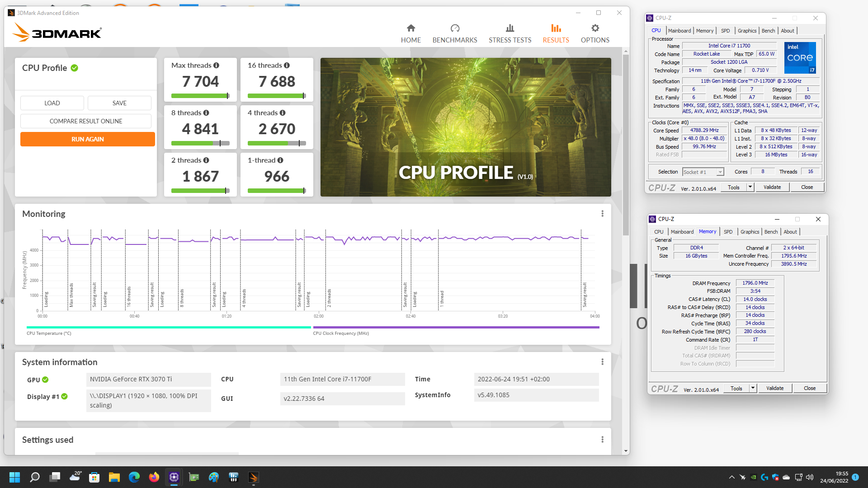Click COMPARE RESULT ONLINE
The height and width of the screenshot is (488, 868).
86,121
